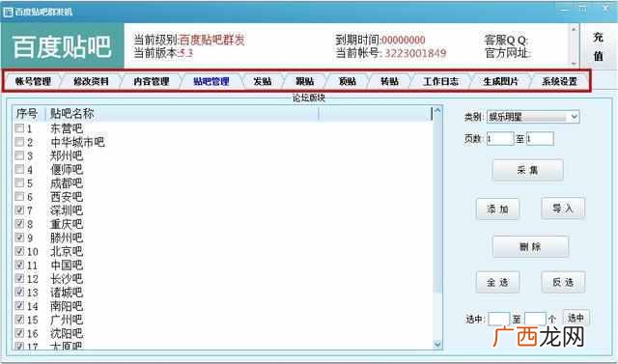Click the app icon in title bar
The height and width of the screenshot is (364, 618).
click(x=8, y=12)
